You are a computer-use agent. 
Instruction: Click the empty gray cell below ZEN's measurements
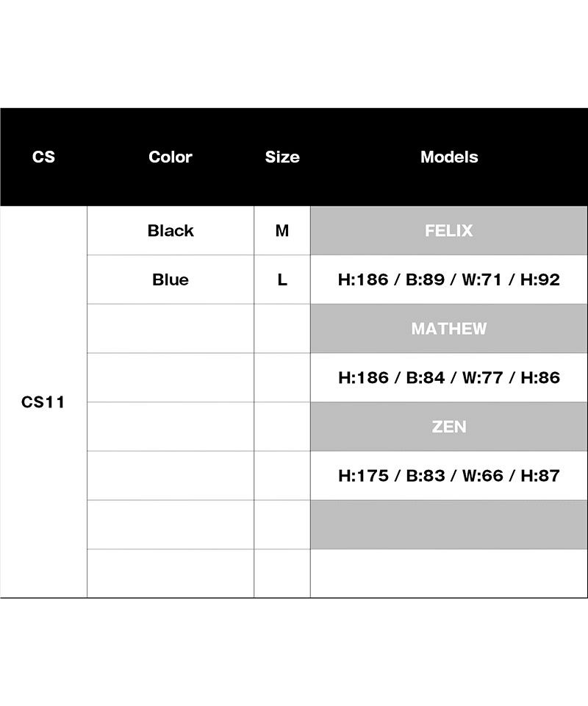(x=448, y=524)
